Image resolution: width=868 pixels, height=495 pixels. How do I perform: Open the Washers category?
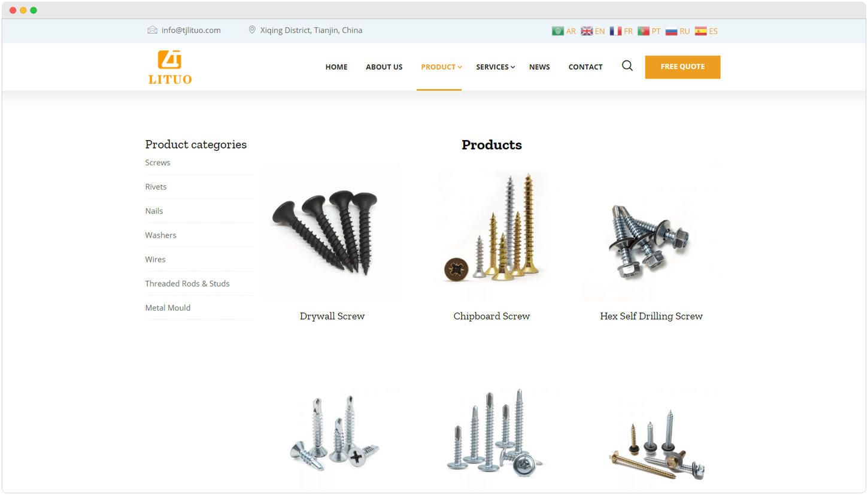[x=160, y=235]
